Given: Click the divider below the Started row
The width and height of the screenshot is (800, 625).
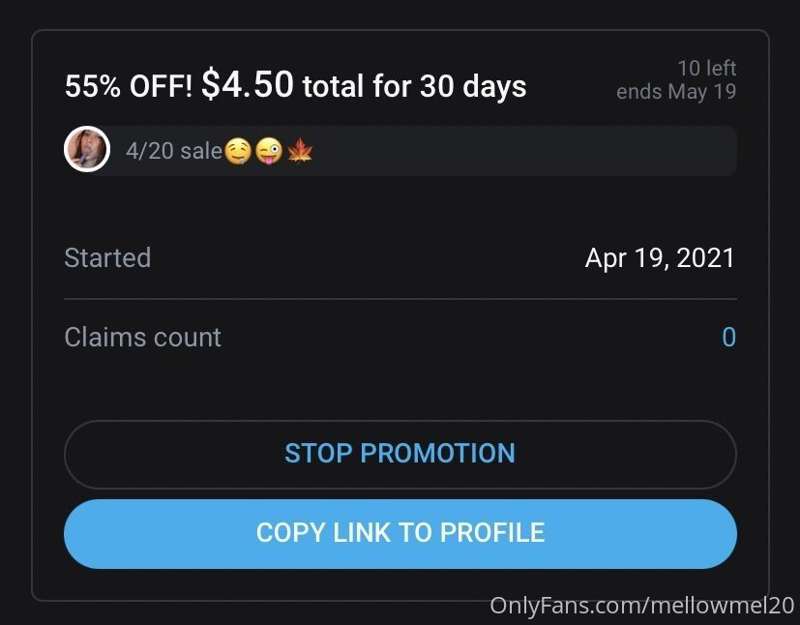Looking at the screenshot, I should pos(400,299).
